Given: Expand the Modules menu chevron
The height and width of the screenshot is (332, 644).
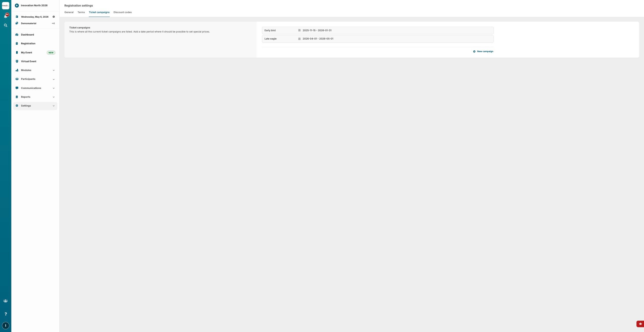Looking at the screenshot, I should point(54,70).
